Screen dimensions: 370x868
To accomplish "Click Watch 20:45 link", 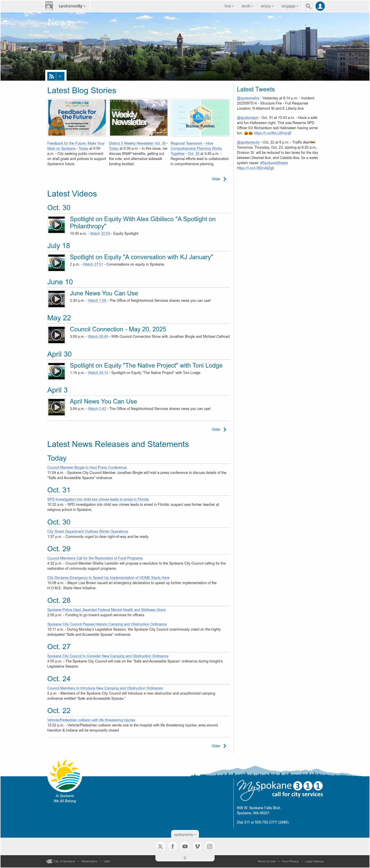I will pyautogui.click(x=98, y=337).
